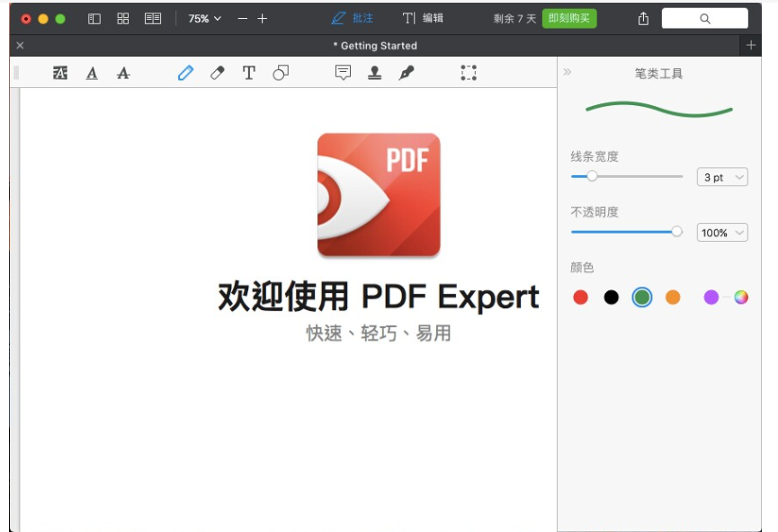Select the text highlight tool
The width and height of the screenshot is (778, 532).
(60, 74)
